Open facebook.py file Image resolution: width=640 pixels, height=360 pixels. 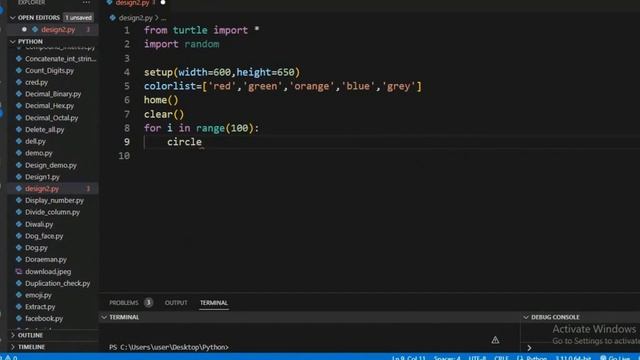click(x=44, y=318)
